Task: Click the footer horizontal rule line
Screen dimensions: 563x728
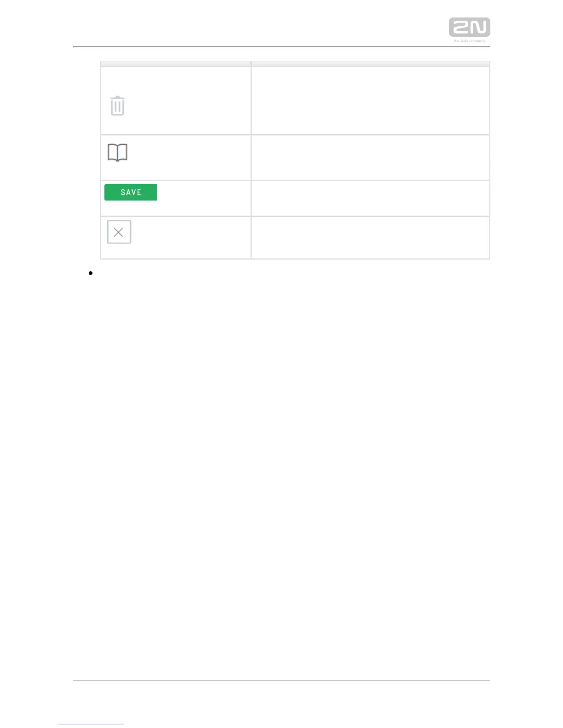Action: [x=281, y=680]
